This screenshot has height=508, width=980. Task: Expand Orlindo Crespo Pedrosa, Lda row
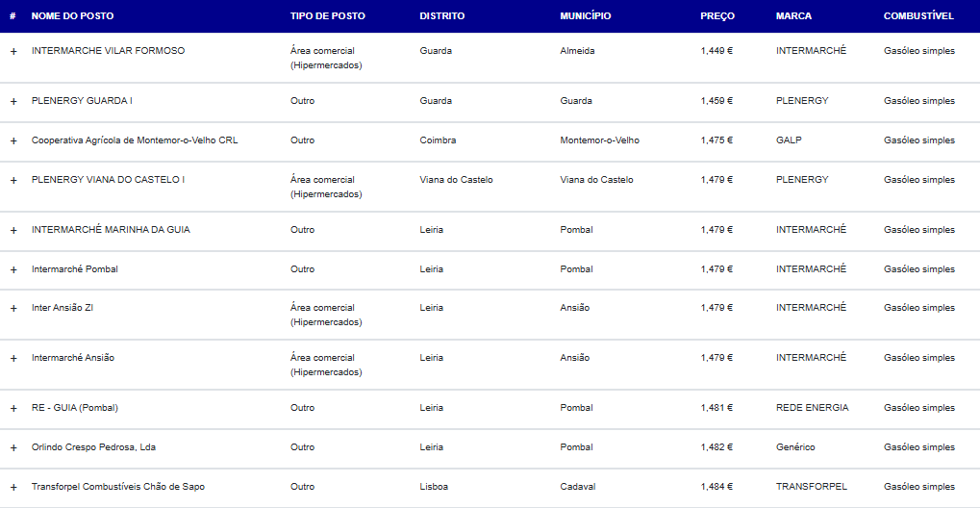[x=13, y=447]
